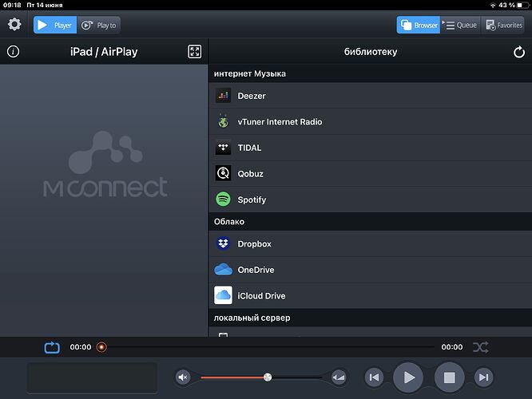Click the Spotify logo icon

223,199
